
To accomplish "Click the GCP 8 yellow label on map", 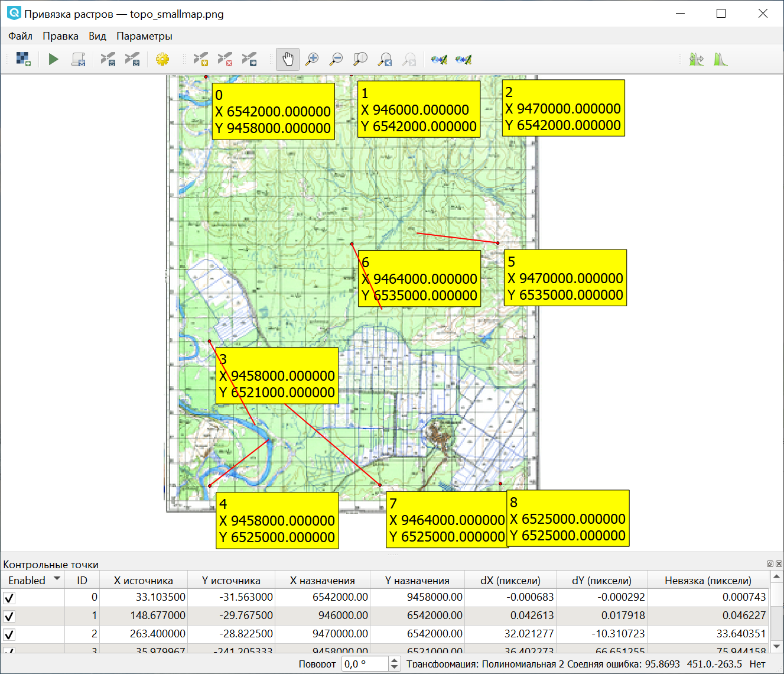I will tap(568, 519).
